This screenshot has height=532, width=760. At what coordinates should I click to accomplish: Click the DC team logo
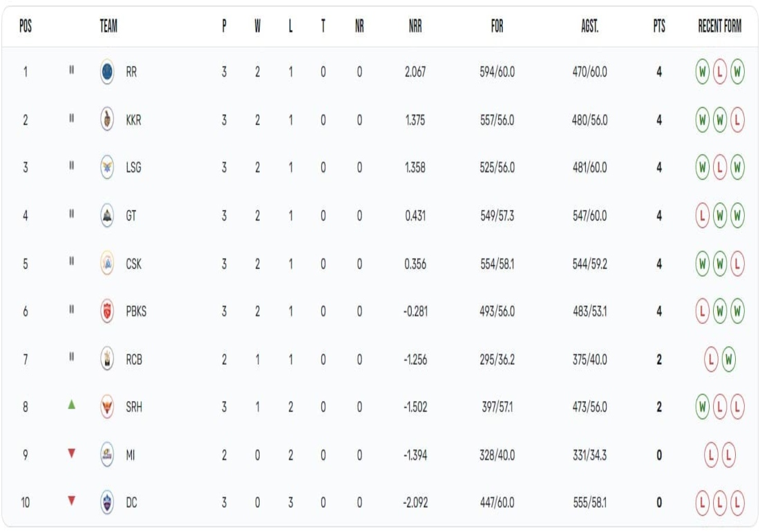pyautogui.click(x=107, y=502)
